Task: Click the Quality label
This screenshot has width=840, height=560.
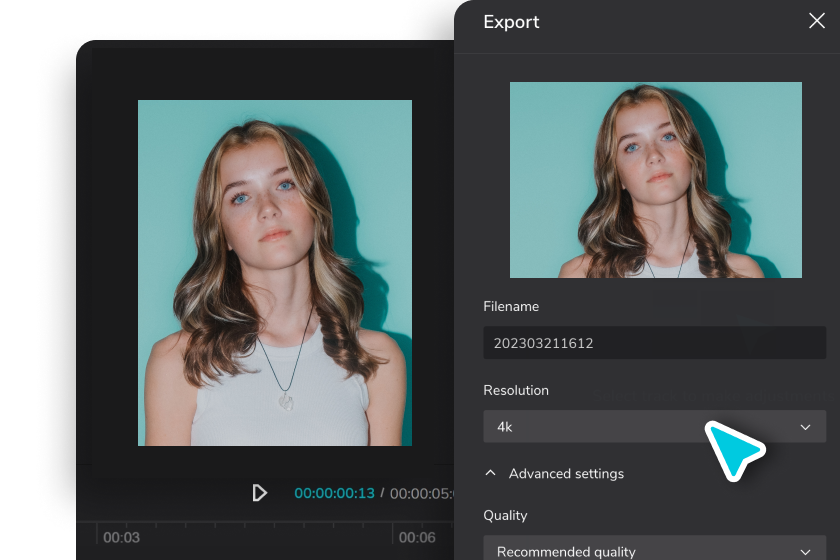Action: pyautogui.click(x=505, y=516)
